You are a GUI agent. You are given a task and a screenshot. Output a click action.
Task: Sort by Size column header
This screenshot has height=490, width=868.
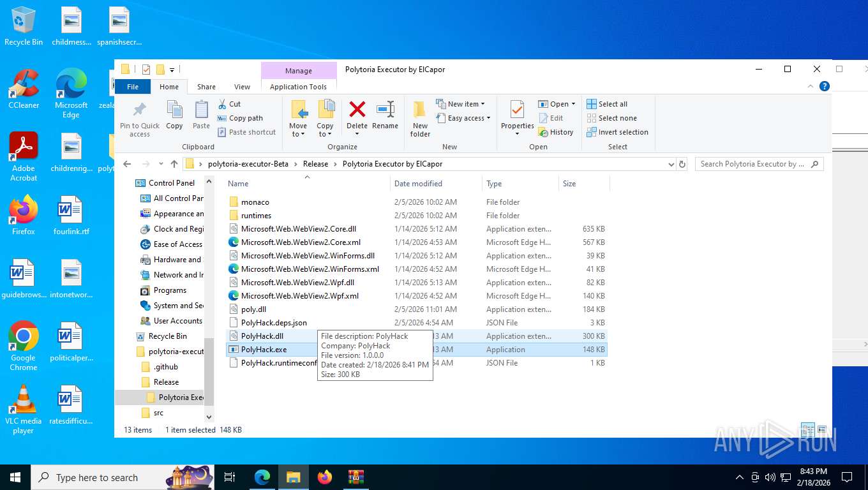[x=583, y=184]
